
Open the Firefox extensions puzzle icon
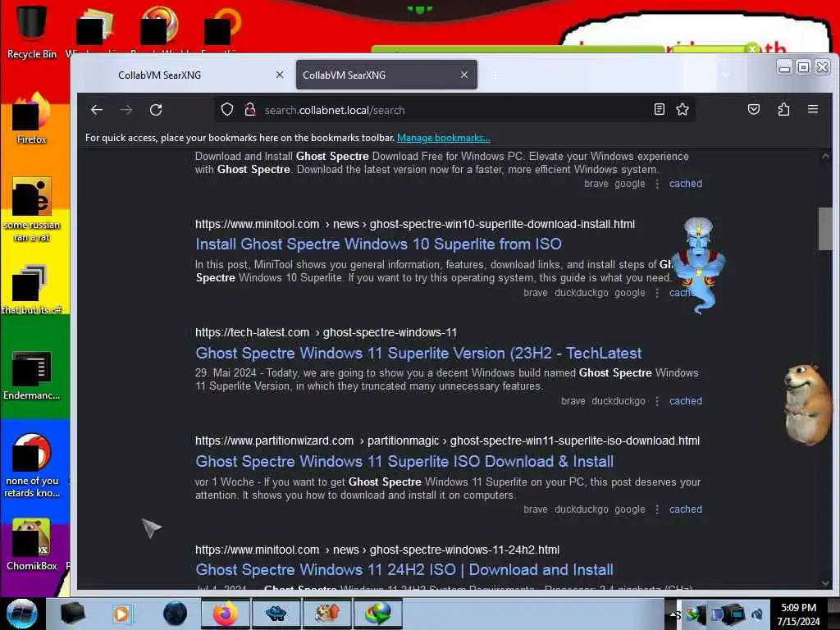pos(783,110)
